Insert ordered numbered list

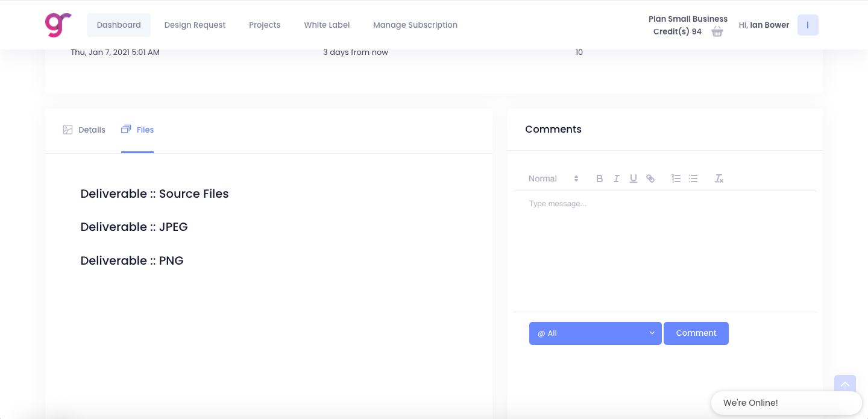(x=676, y=178)
